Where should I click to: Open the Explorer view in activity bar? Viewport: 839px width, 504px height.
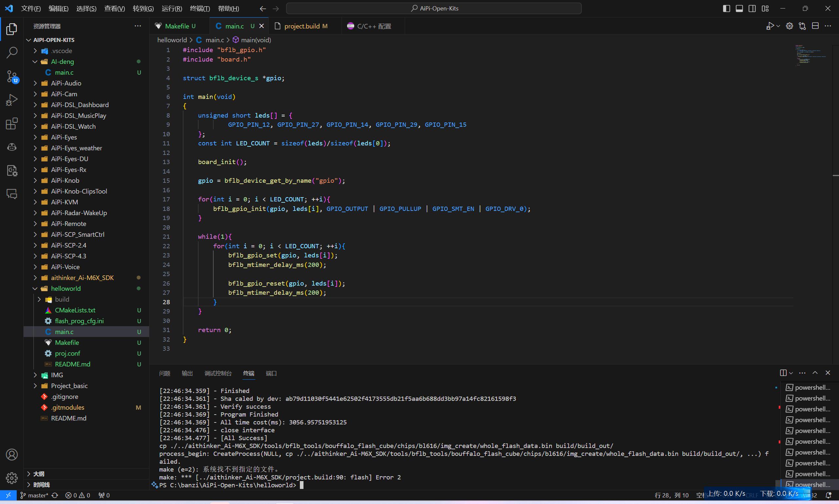[x=11, y=29]
